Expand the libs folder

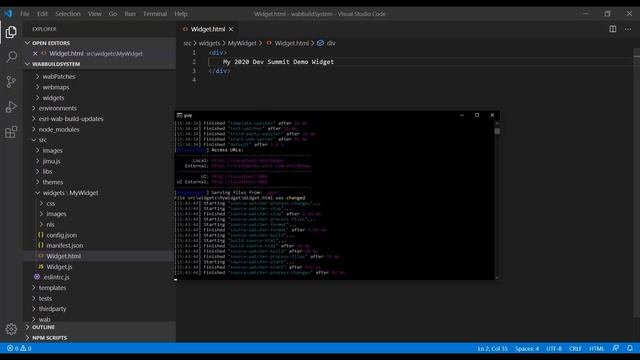coord(47,171)
